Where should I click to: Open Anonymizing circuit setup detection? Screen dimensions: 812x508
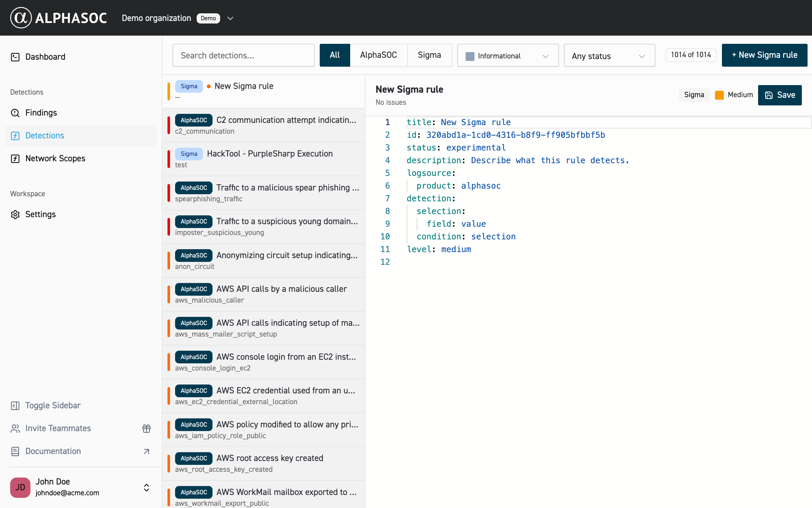click(264, 261)
